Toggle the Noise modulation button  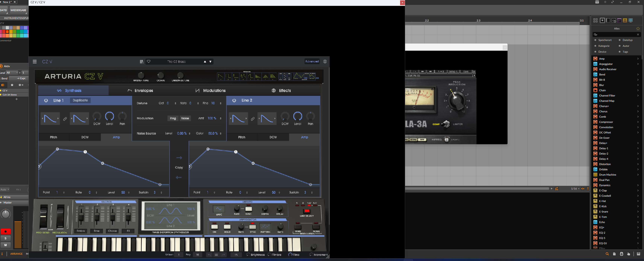pyautogui.click(x=185, y=118)
